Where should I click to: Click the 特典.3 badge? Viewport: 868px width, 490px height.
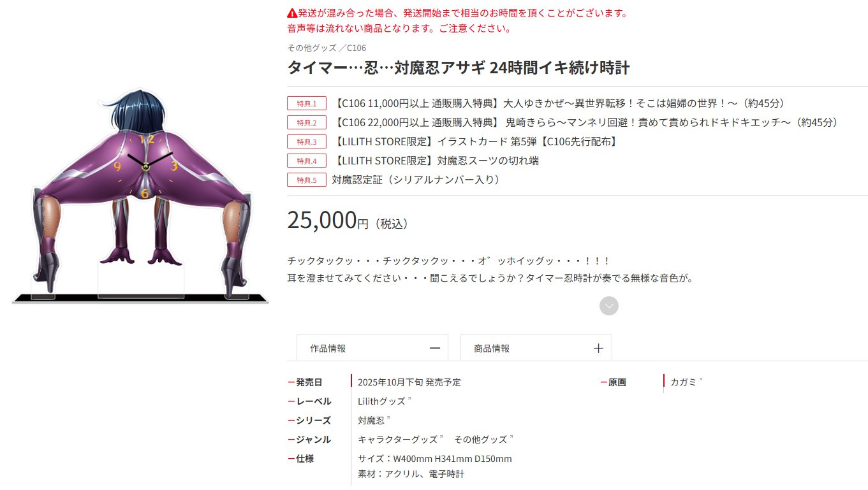pyautogui.click(x=307, y=141)
